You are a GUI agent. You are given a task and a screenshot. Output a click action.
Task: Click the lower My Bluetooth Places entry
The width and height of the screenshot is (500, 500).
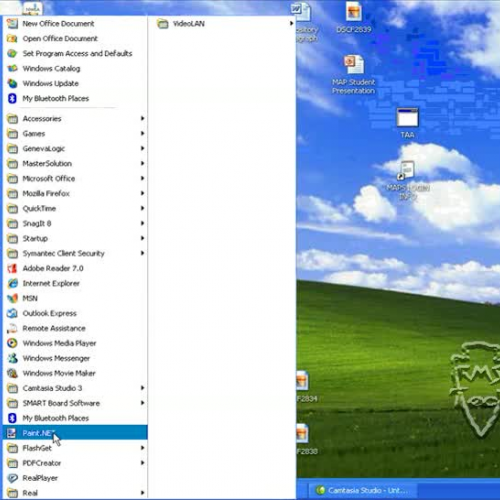pyautogui.click(x=75, y=418)
